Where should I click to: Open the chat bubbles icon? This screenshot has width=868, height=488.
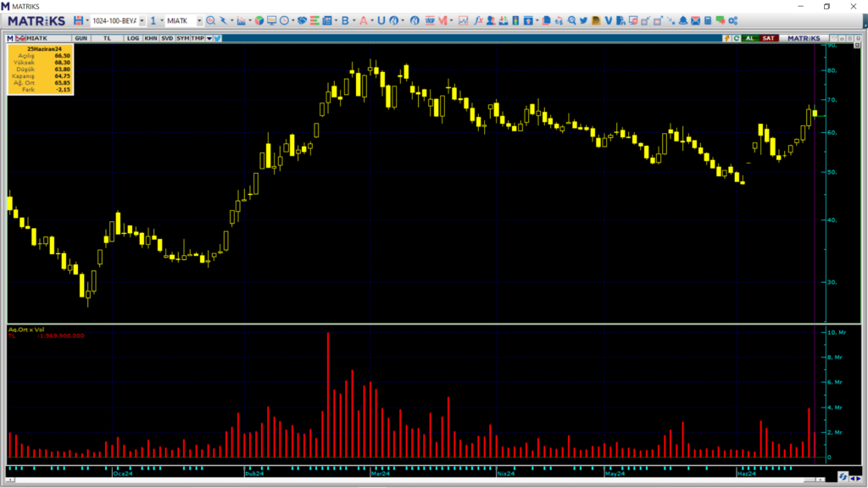point(721,20)
